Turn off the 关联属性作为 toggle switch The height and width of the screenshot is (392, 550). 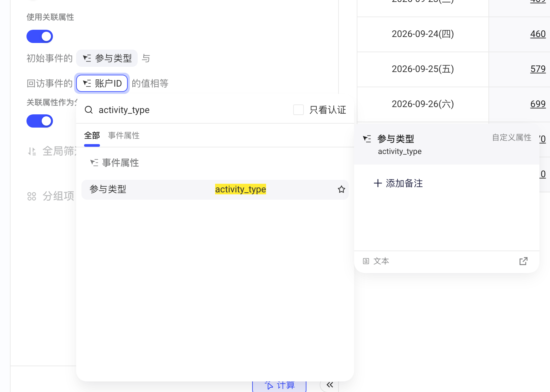40,121
